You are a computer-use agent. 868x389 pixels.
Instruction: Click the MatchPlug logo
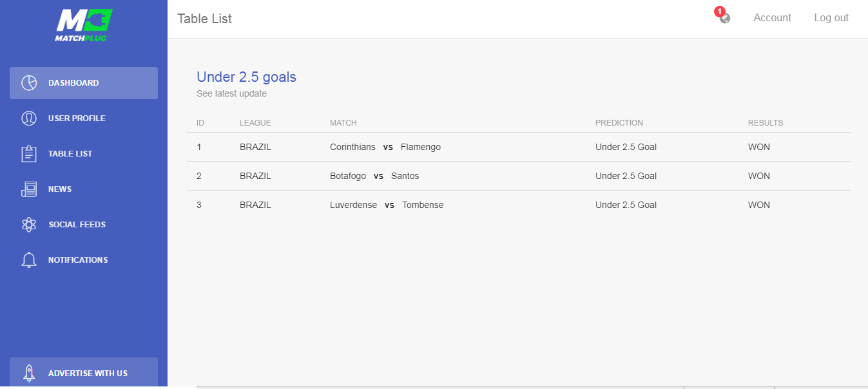click(84, 26)
